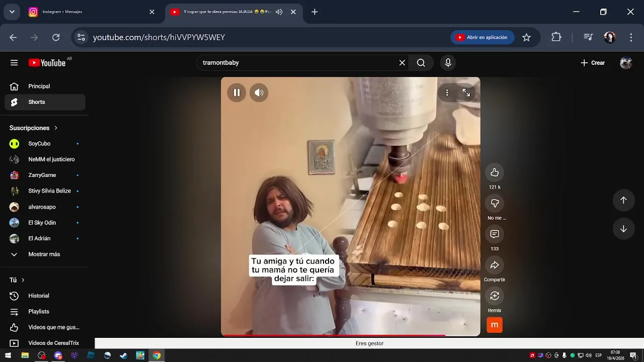This screenshot has width=644, height=362.
Task: Close the Instagram Mensajes tab
Action: 152,12
